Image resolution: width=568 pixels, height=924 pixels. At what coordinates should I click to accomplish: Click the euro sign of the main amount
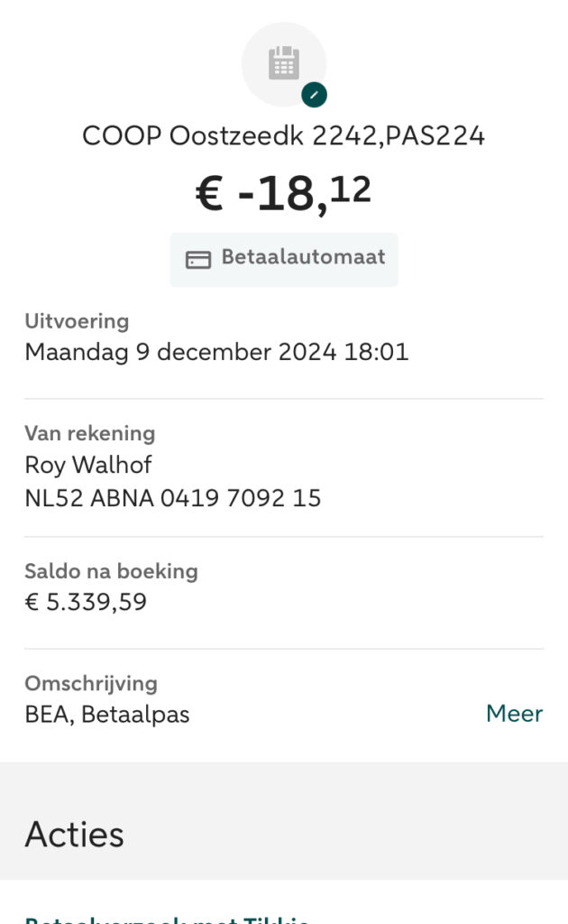[209, 196]
